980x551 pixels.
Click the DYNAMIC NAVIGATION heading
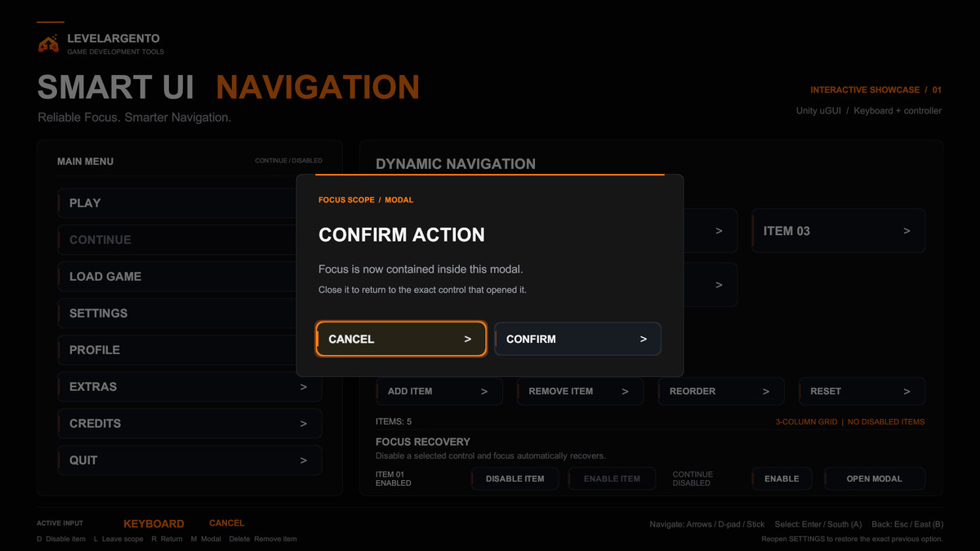456,164
